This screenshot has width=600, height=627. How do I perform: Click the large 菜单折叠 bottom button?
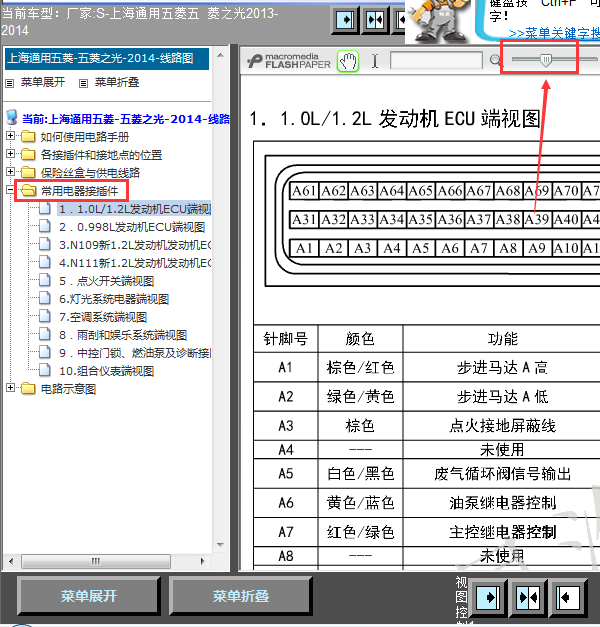pyautogui.click(x=241, y=596)
